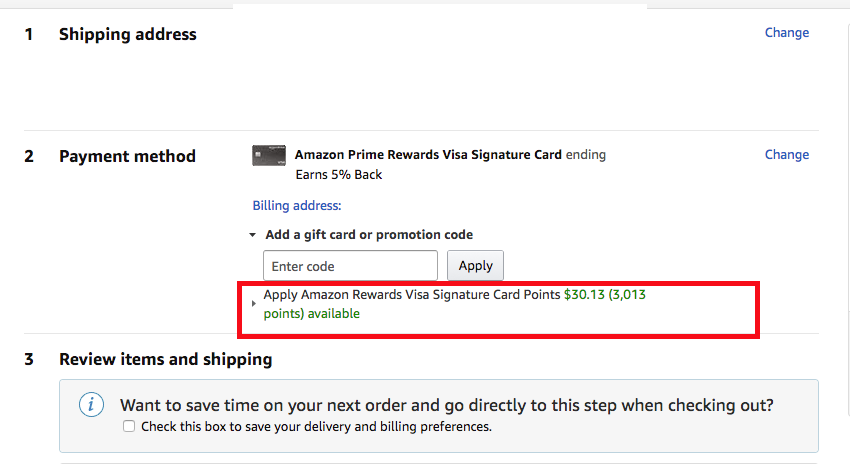Change the payment method
This screenshot has height=464, width=850.
click(x=787, y=154)
